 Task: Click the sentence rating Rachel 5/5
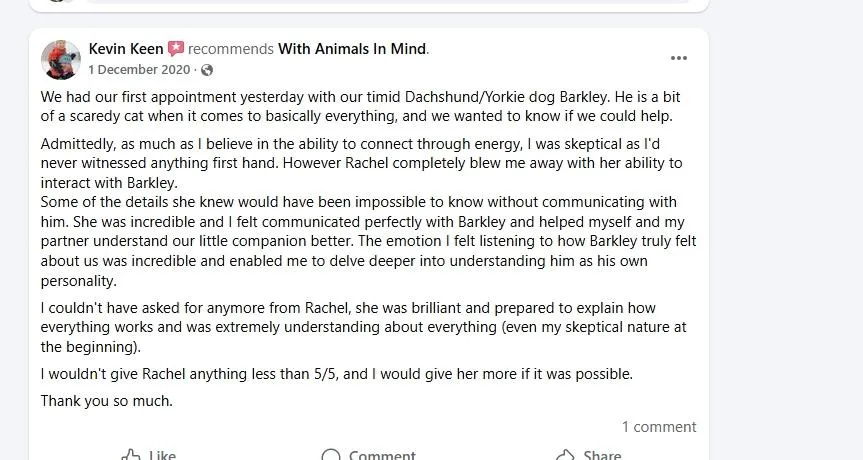[336, 374]
